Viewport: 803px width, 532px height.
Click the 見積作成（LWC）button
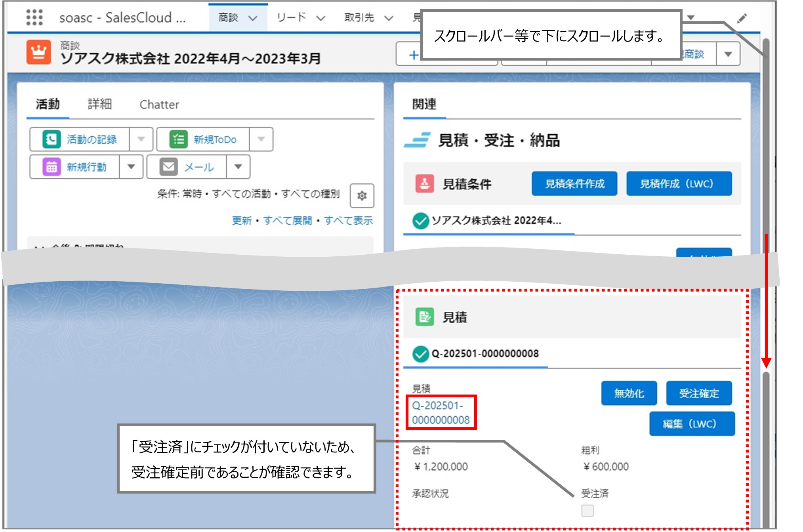[679, 183]
